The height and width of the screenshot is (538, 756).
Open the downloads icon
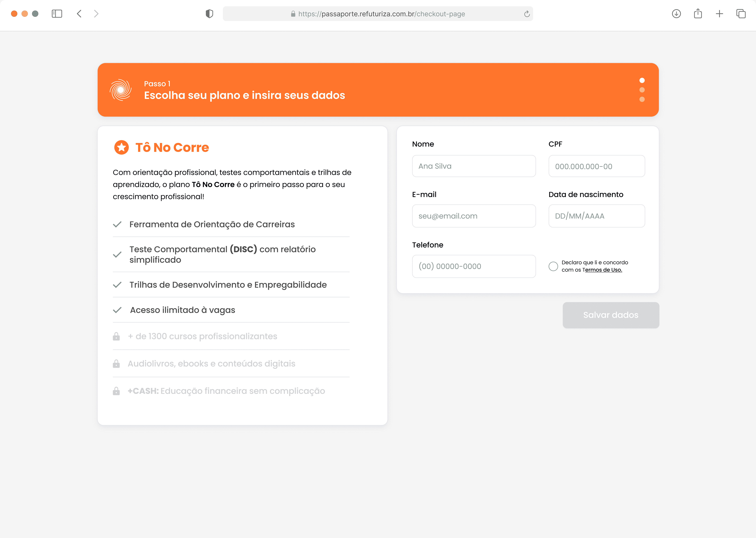[676, 14]
